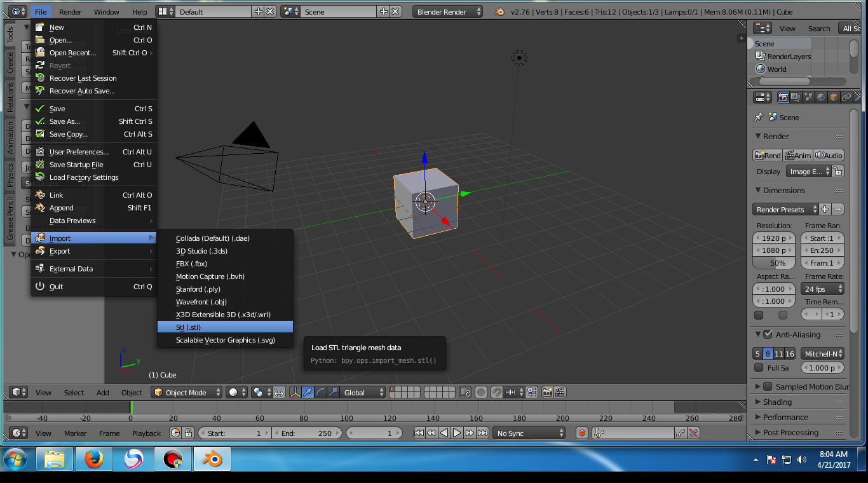The image size is (868, 483).
Task: Click the OpenGL render animation clapper icon
Action: 559,392
